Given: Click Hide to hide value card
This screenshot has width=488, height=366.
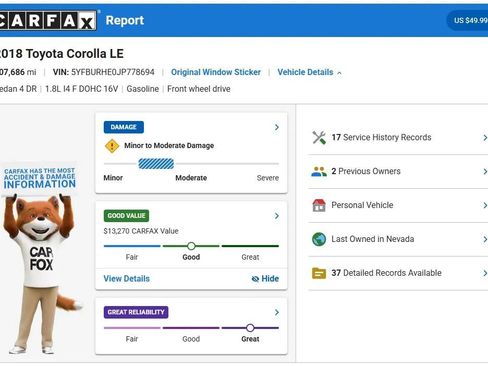Looking at the screenshot, I should coord(265,279).
